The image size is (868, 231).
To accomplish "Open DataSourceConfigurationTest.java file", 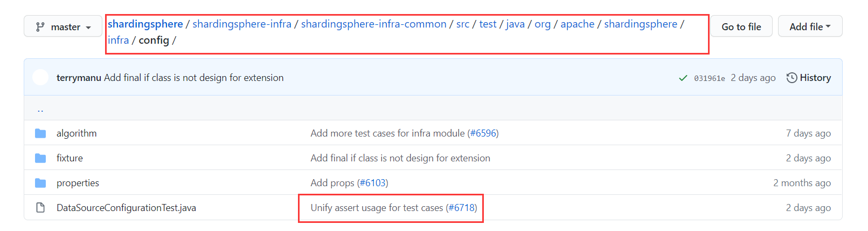I will pyautogui.click(x=126, y=208).
